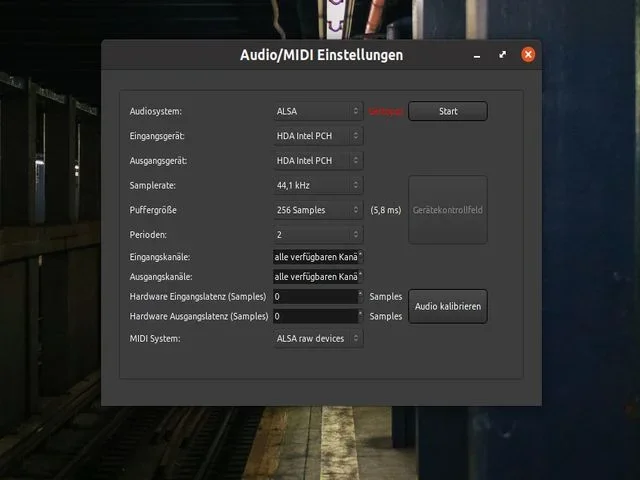Screen dimensions: 640x480
Task: Click the Audiosystem label
Action: tap(156, 111)
